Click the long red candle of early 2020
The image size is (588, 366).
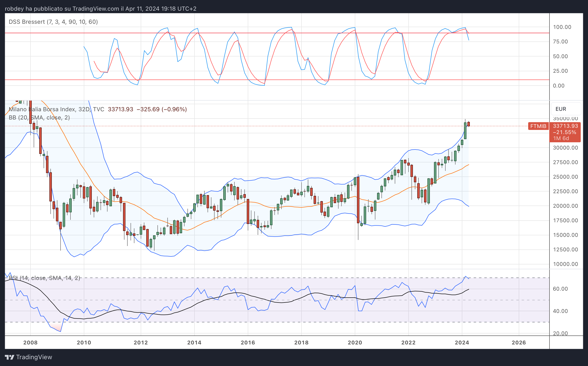(358, 200)
